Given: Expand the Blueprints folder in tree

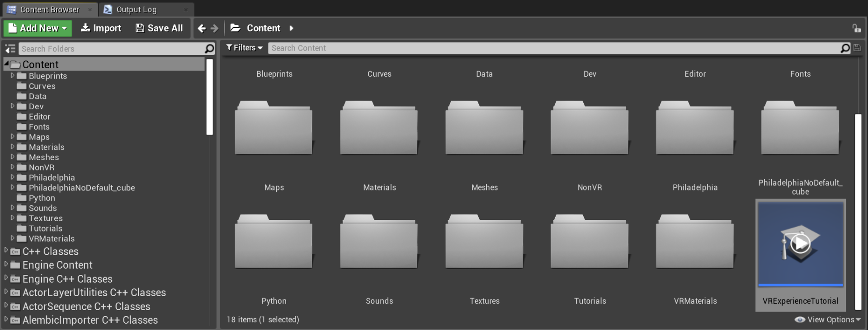Looking at the screenshot, I should pos(13,75).
